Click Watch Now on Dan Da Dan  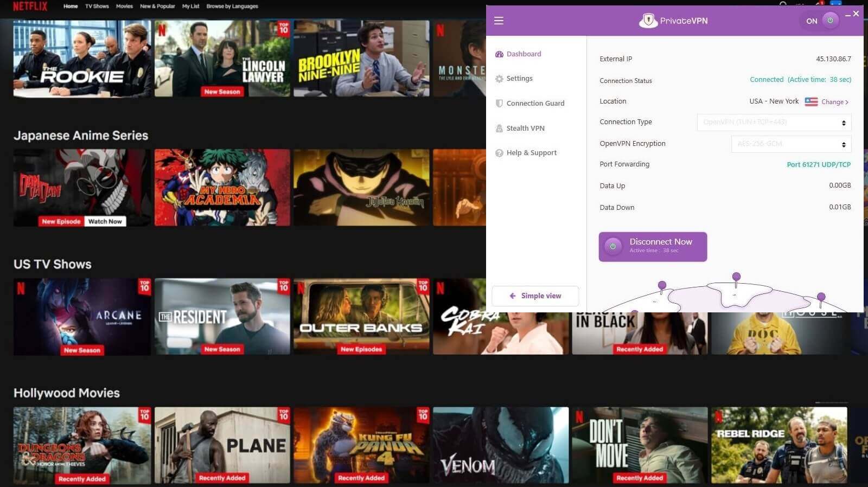point(105,221)
